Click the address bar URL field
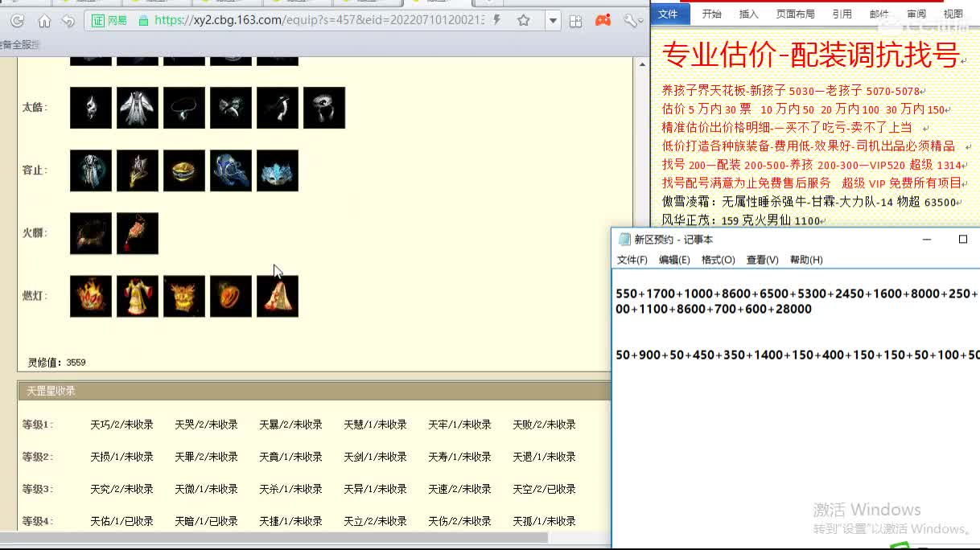Image resolution: width=980 pixels, height=550 pixels. click(319, 21)
